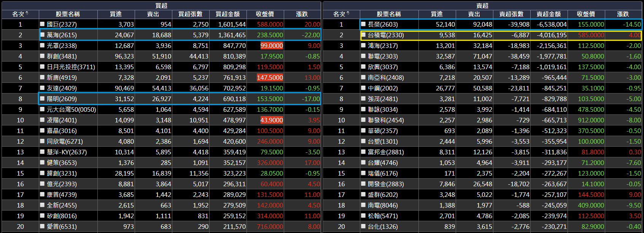This screenshot has width=644, height=233.
Task: Open the 同欣電(6271) stock name
Action: pos(65,141)
